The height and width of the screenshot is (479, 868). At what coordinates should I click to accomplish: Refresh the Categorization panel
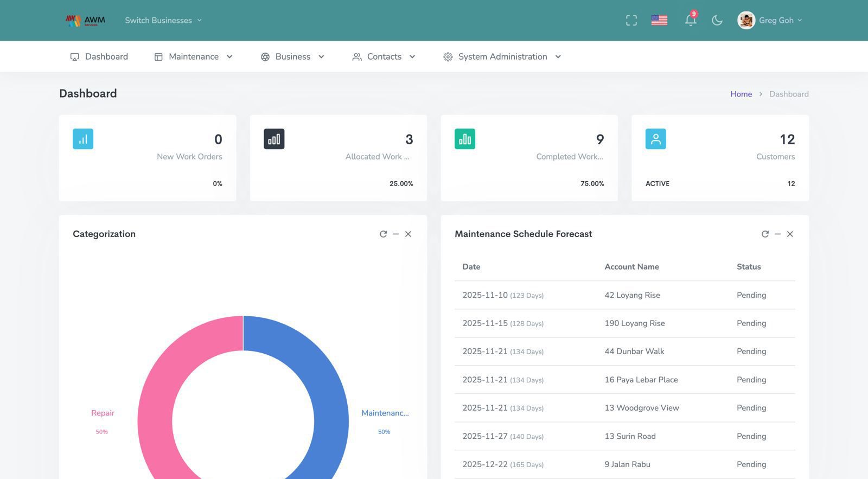point(383,234)
